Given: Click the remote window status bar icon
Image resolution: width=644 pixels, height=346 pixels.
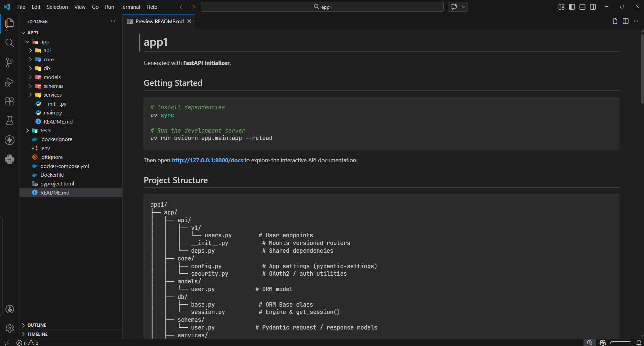Looking at the screenshot, I should (6, 343).
